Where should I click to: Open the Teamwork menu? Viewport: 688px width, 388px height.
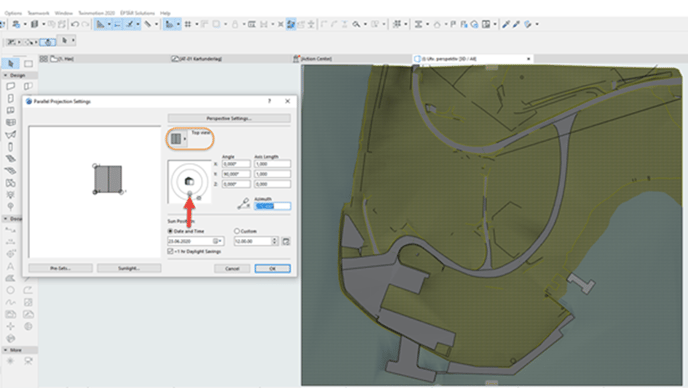click(x=39, y=13)
